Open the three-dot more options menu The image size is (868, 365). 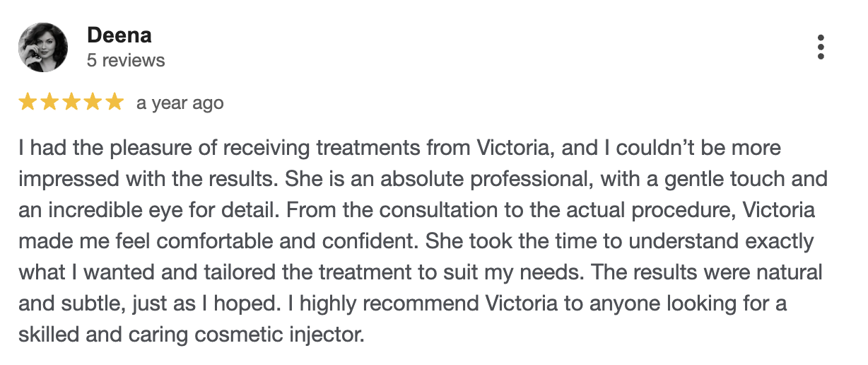[x=821, y=47]
